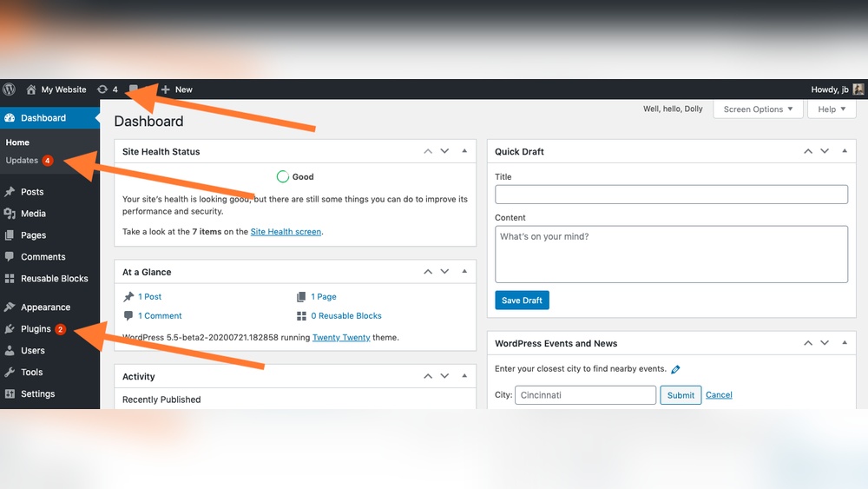
Task: Click the Reusable Blocks grid icon in the sidebar
Action: pos(10,278)
